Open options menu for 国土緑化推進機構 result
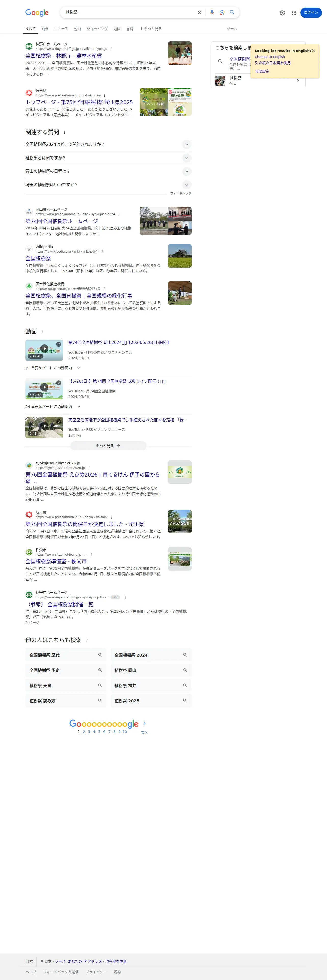Viewport: 327px width, 980px height. 104,289
